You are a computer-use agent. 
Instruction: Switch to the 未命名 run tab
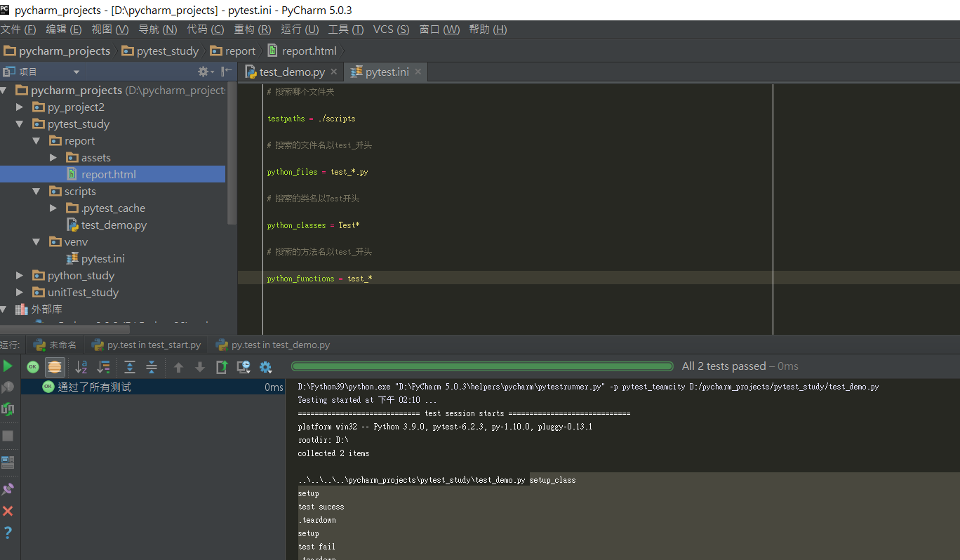coord(55,345)
